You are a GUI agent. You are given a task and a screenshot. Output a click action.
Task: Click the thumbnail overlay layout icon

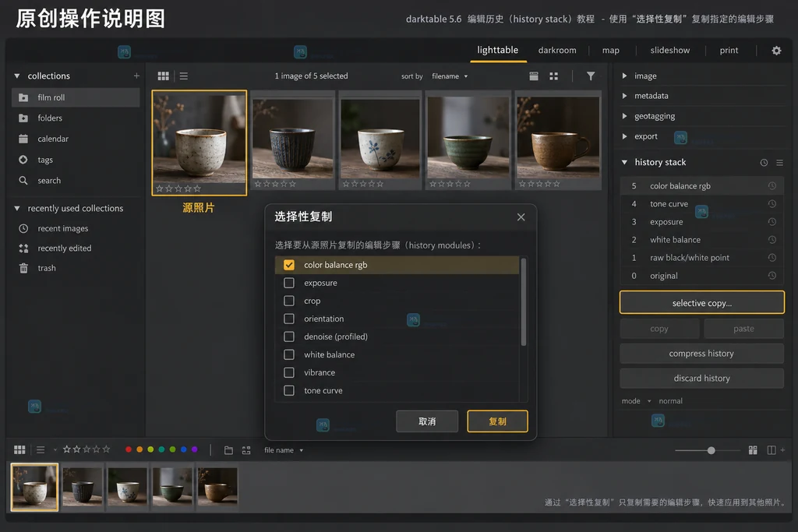pos(533,76)
